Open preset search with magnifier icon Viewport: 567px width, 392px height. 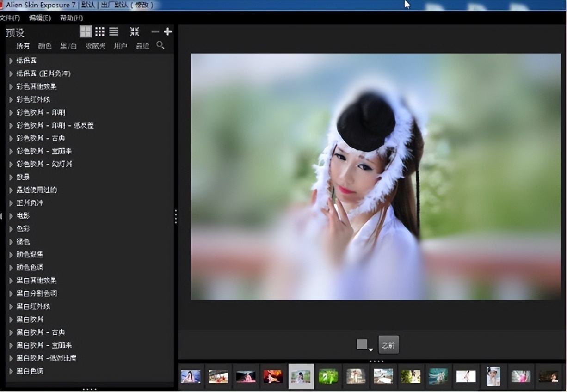160,45
